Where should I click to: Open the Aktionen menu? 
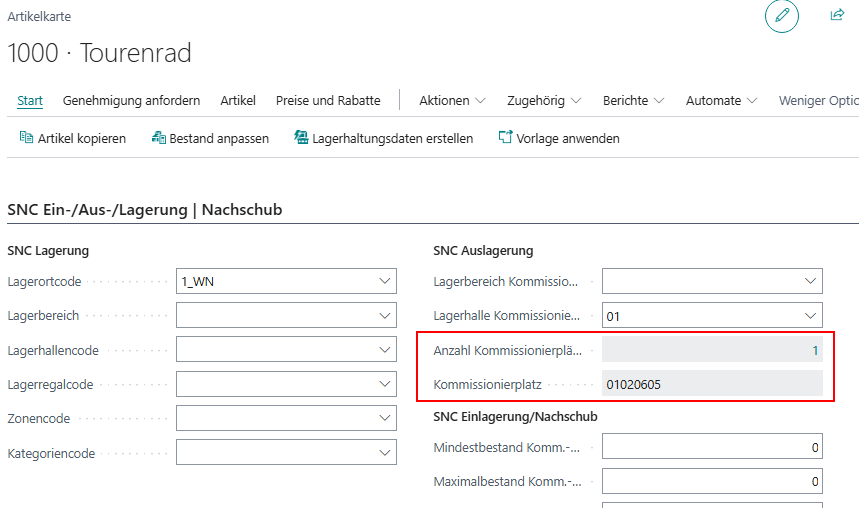tap(452, 101)
